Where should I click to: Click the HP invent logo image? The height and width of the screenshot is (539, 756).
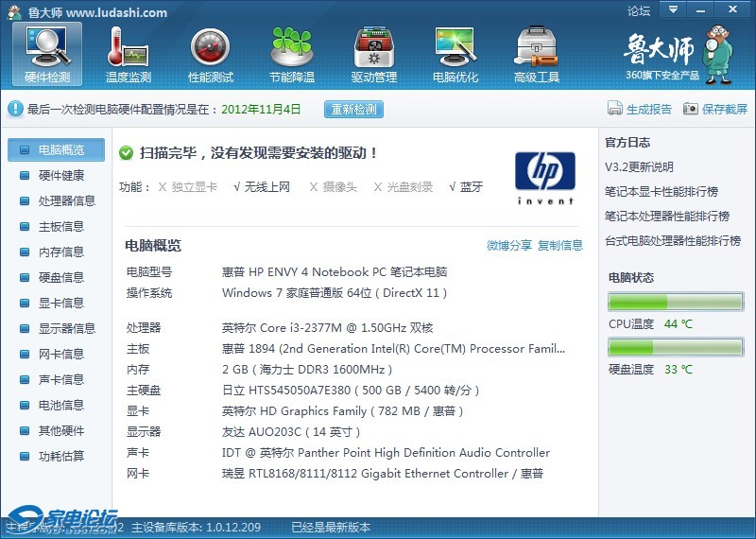(544, 178)
